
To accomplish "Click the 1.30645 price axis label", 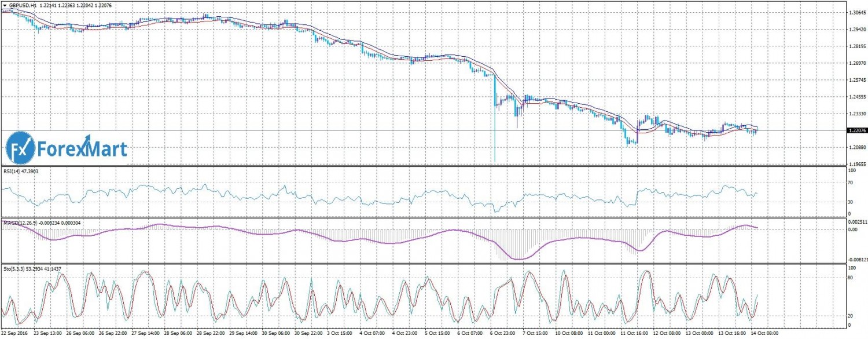I will click(x=856, y=12).
